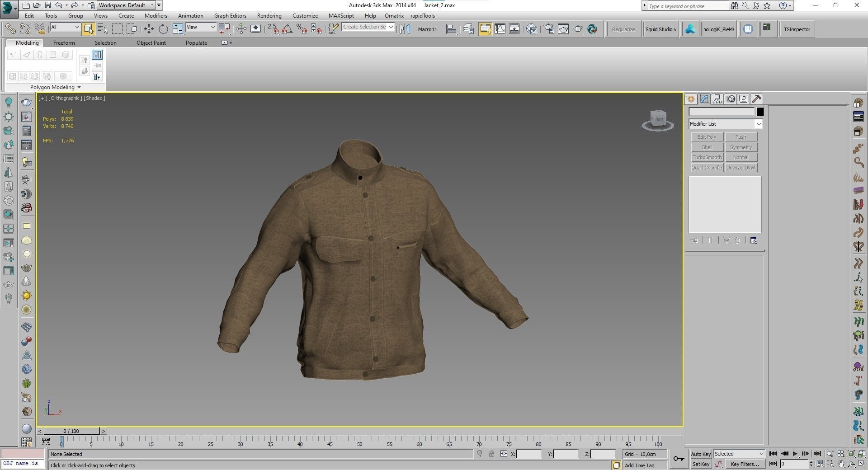
Task: Click Key Filters button
Action: coord(745,464)
